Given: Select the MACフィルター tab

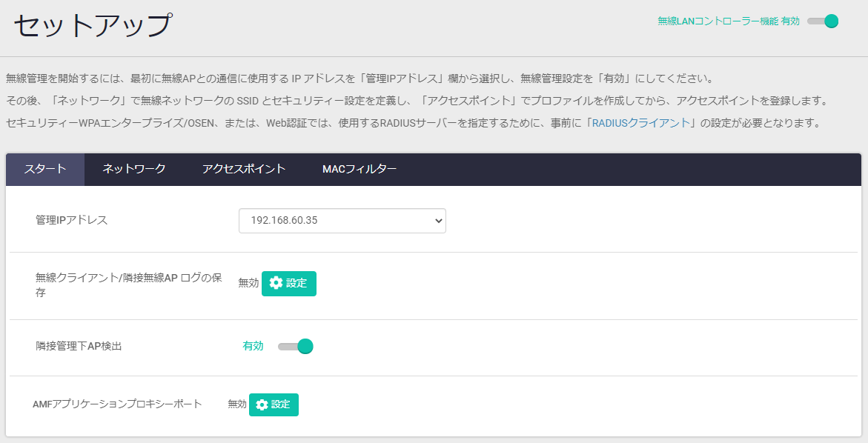Looking at the screenshot, I should (x=360, y=169).
